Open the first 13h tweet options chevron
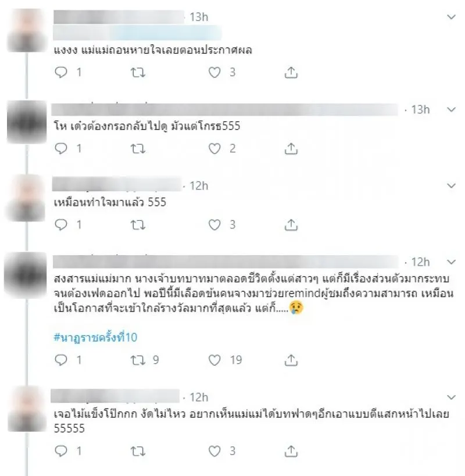 tap(452, 17)
